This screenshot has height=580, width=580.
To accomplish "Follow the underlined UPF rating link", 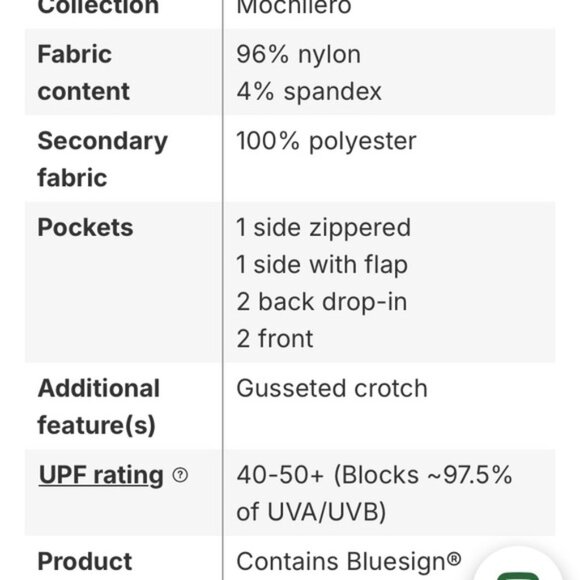I will pyautogui.click(x=101, y=475).
